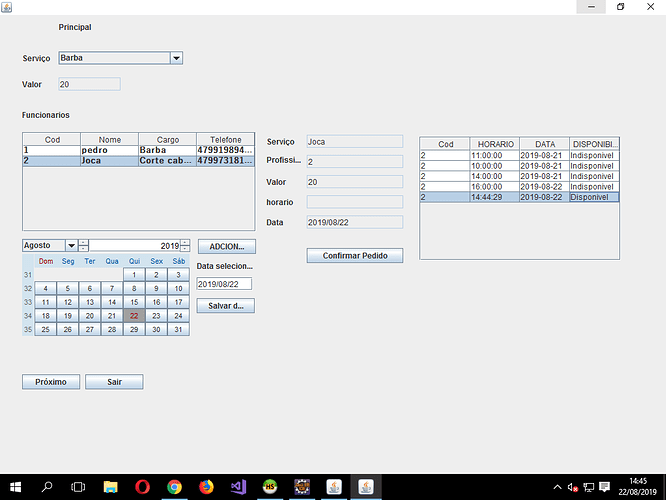Select the 14:00:00 schedule row

(519, 176)
